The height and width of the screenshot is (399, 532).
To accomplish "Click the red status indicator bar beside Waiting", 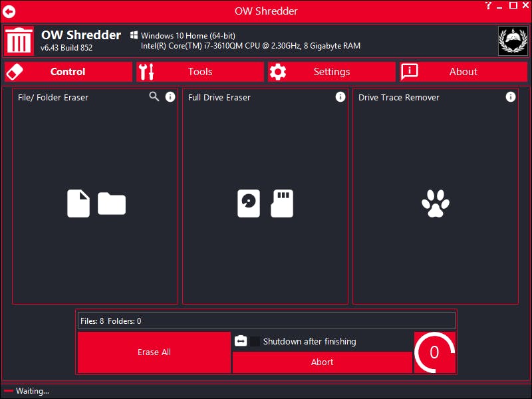I will click(x=9, y=391).
